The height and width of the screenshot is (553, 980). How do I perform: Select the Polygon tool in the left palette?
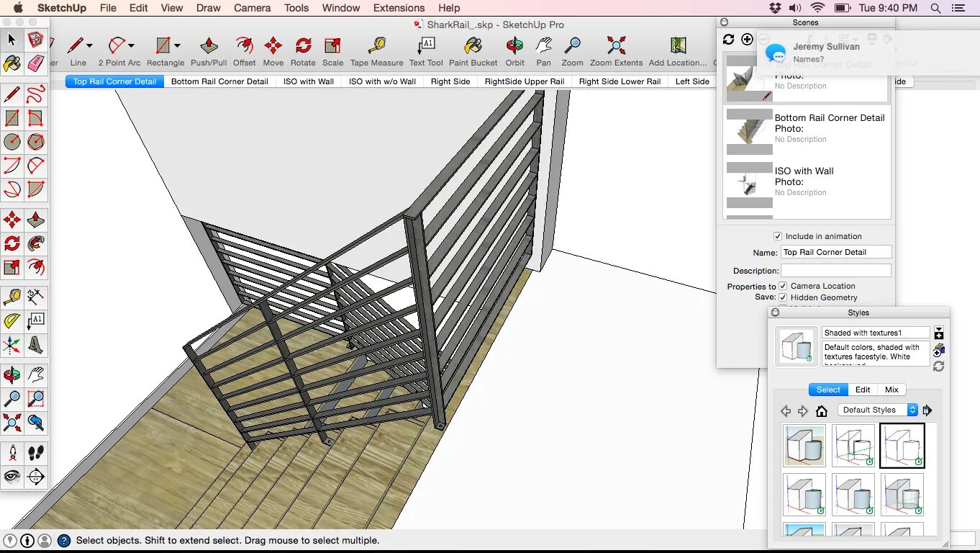[35, 142]
